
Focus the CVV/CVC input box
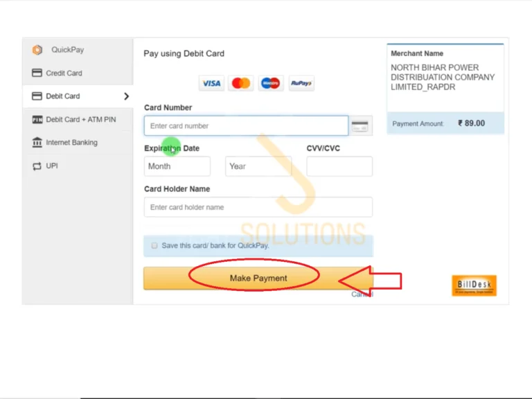point(339,166)
